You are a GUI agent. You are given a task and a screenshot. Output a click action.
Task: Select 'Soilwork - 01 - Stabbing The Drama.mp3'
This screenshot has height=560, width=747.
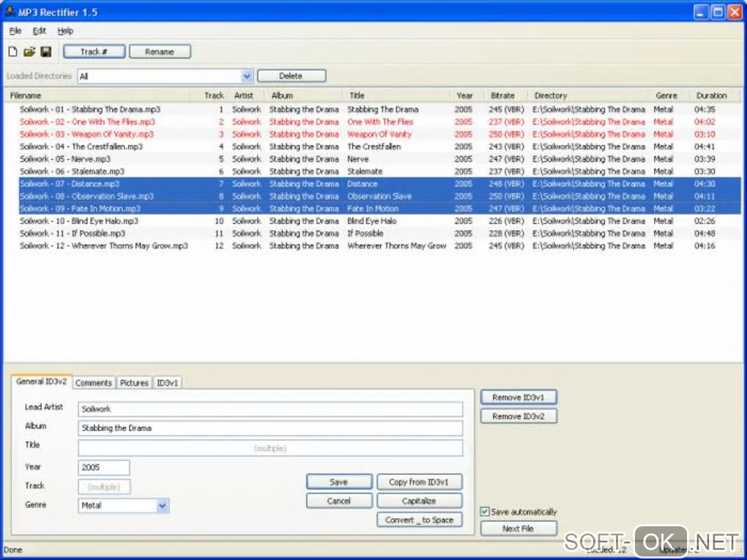click(90, 110)
